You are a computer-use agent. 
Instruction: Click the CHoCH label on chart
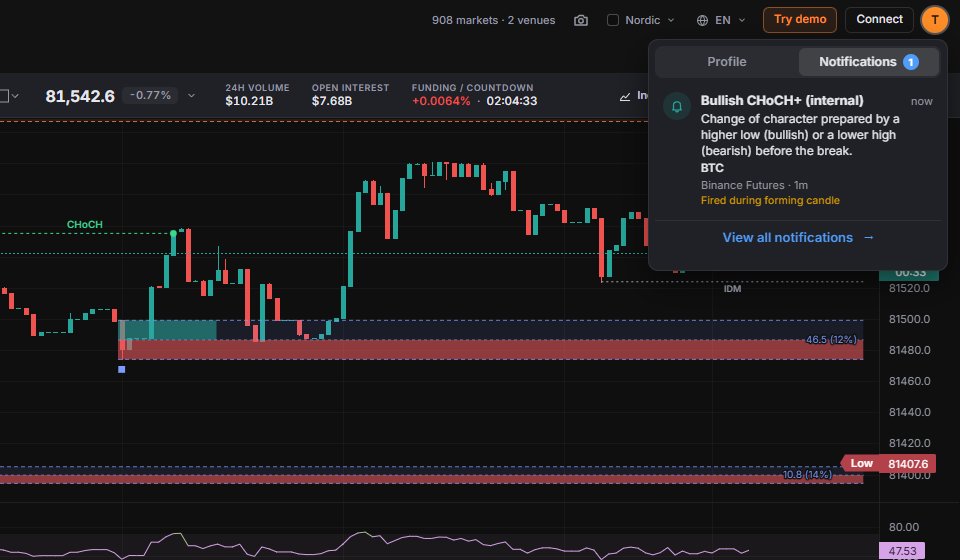tap(84, 225)
